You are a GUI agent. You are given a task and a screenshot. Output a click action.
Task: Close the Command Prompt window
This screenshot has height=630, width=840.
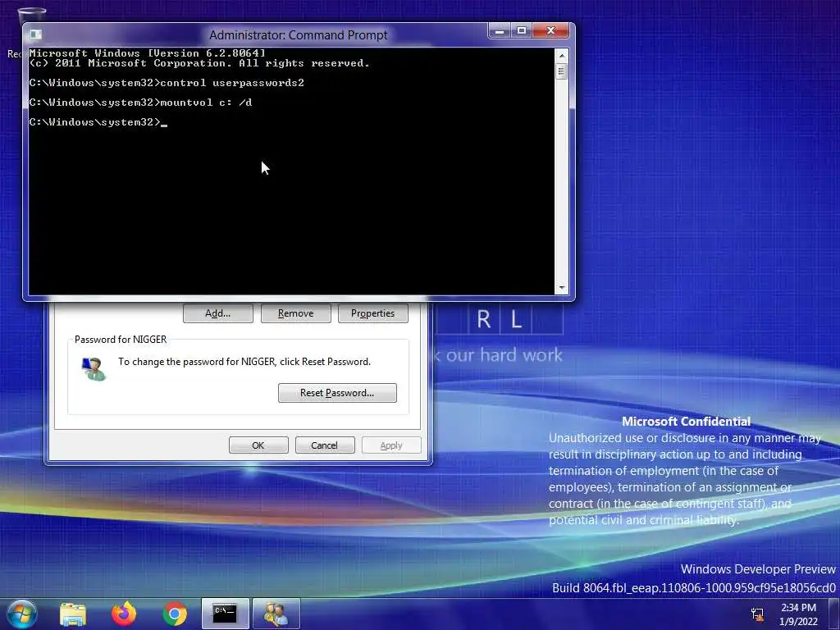coord(550,31)
